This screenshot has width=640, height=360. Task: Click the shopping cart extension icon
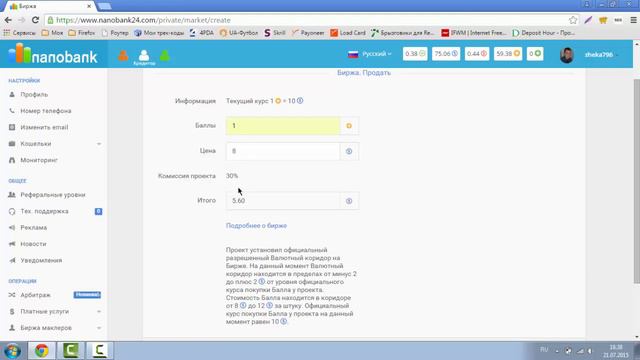603,20
